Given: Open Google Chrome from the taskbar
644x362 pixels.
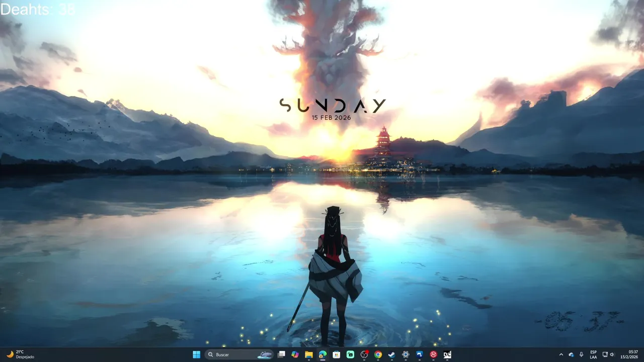Looking at the screenshot, I should pos(378,354).
